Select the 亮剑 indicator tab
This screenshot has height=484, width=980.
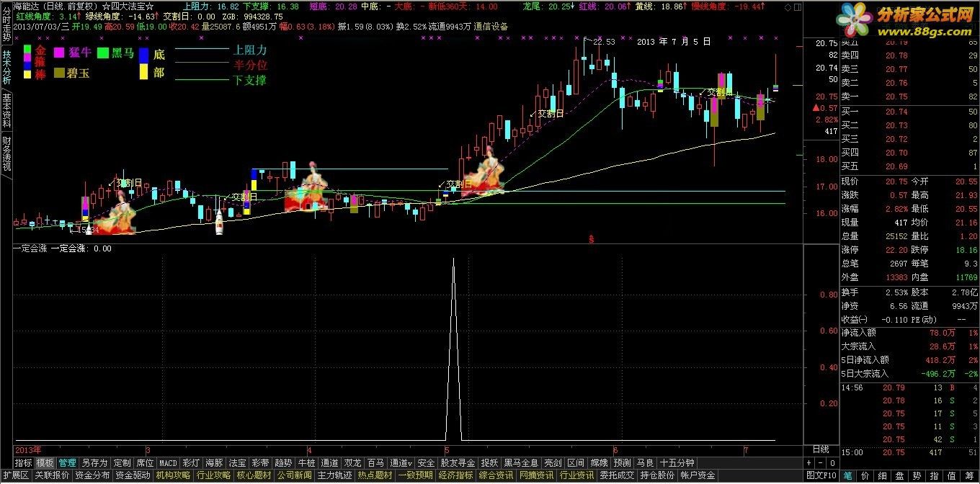[553, 462]
